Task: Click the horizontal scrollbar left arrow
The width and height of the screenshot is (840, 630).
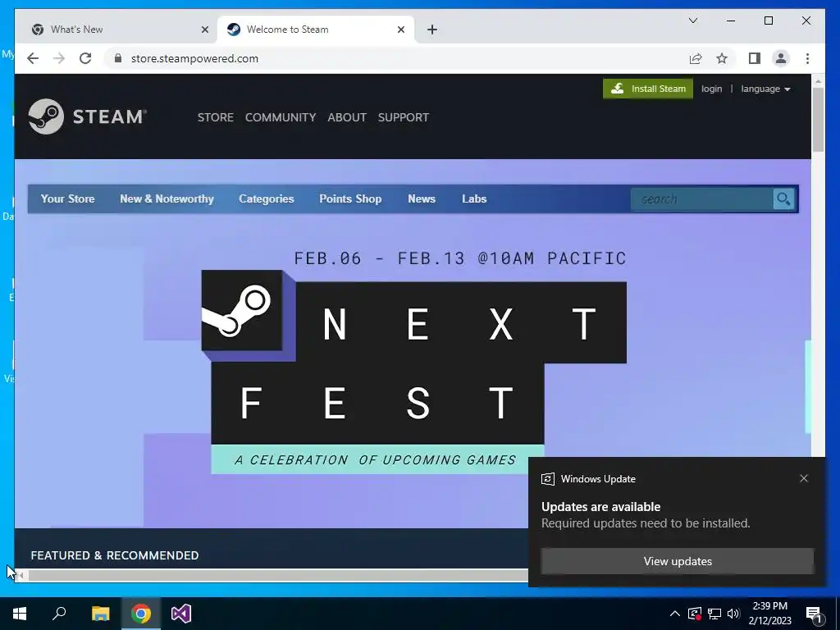Action: (21, 576)
